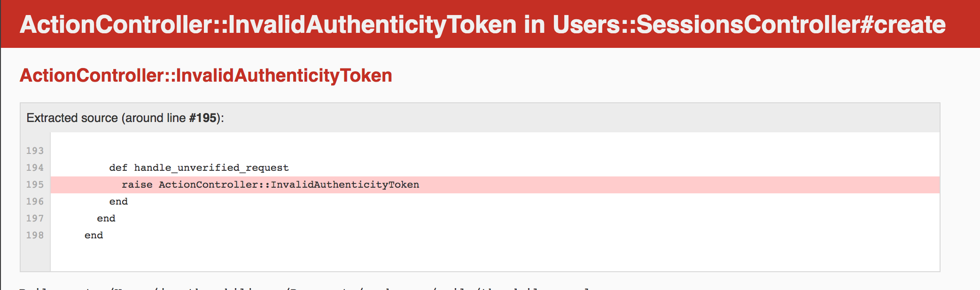Click the "Extracted source" label
The width and height of the screenshot is (980, 290).
tap(72, 118)
